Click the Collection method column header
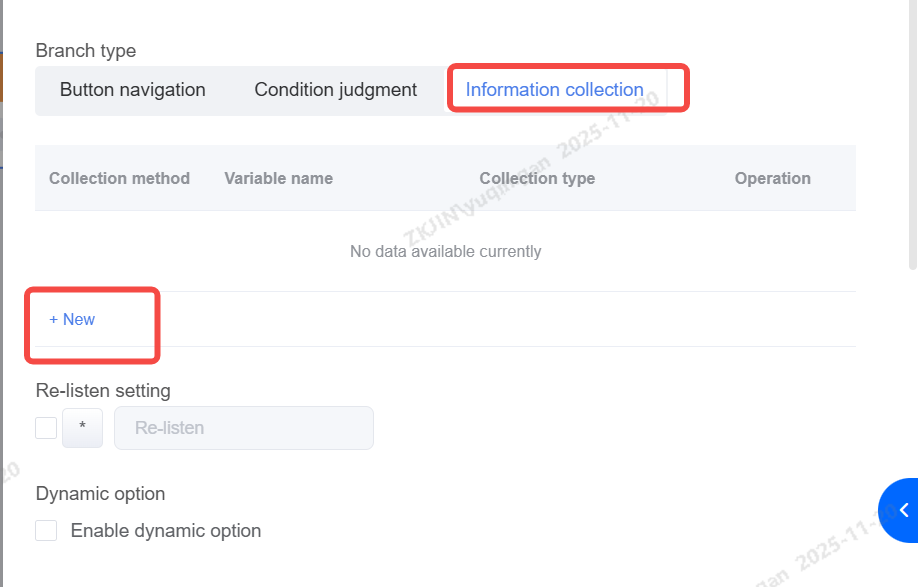 (119, 179)
